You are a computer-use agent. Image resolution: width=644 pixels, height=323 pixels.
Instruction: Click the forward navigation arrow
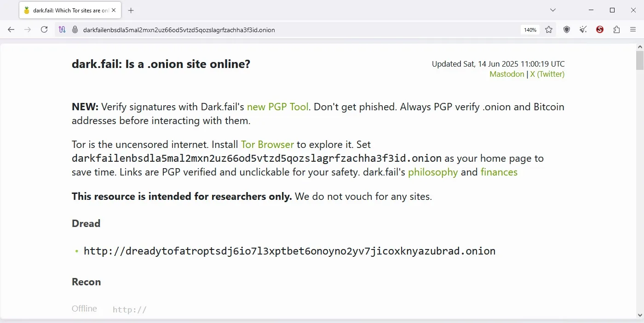click(x=28, y=29)
